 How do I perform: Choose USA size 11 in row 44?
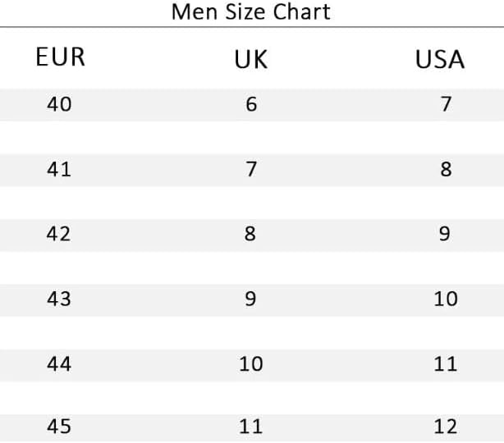click(x=445, y=364)
